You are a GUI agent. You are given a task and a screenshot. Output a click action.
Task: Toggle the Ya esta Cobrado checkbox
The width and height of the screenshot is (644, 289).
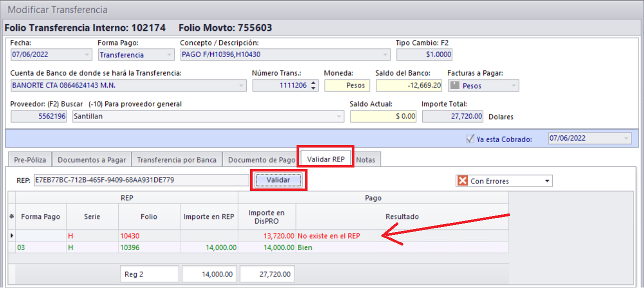pos(469,139)
